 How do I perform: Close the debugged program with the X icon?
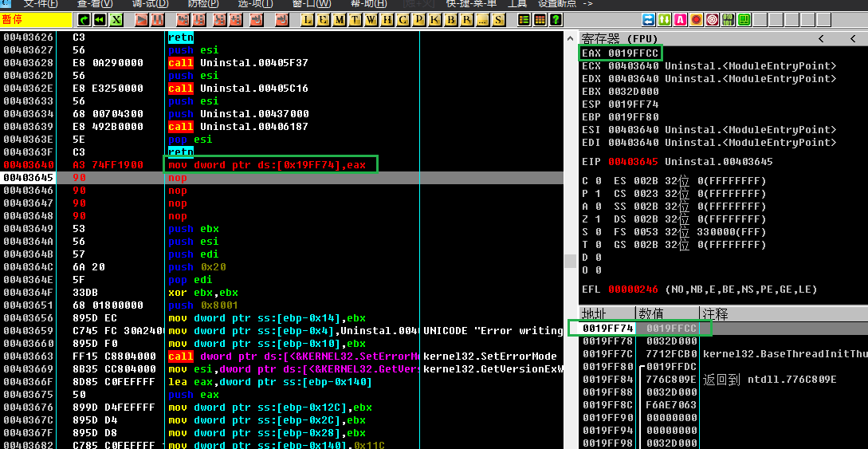point(116,19)
